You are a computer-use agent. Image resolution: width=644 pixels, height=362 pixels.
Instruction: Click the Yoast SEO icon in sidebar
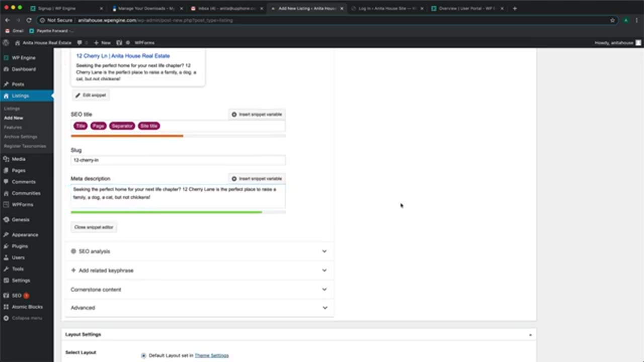[x=6, y=296]
